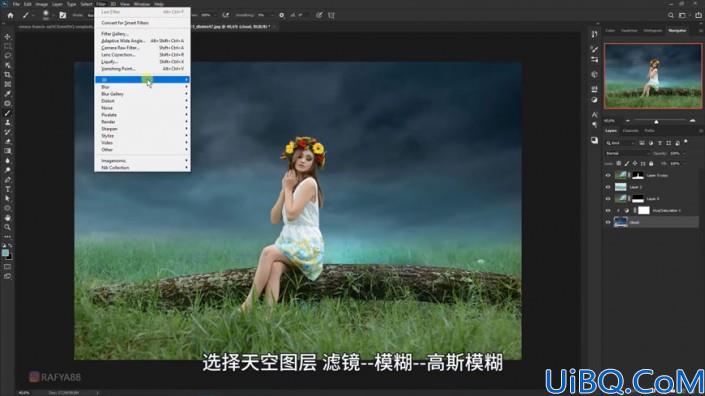Open the Noise submenu
The image size is (705, 396).
[143, 108]
